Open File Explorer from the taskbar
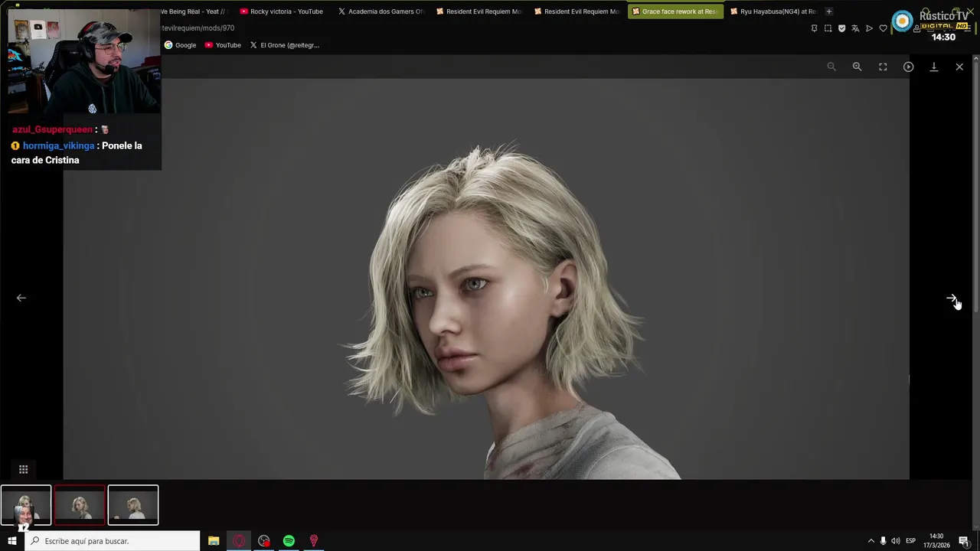 pyautogui.click(x=214, y=541)
